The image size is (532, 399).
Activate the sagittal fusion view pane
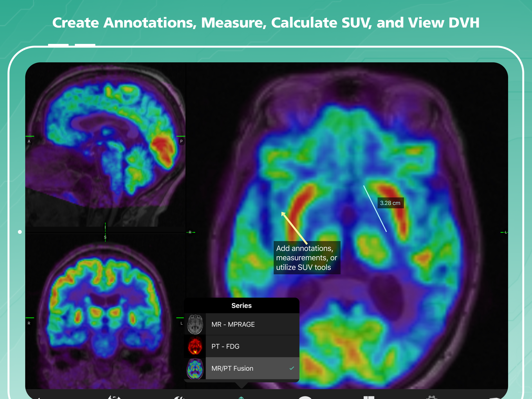pyautogui.click(x=105, y=145)
